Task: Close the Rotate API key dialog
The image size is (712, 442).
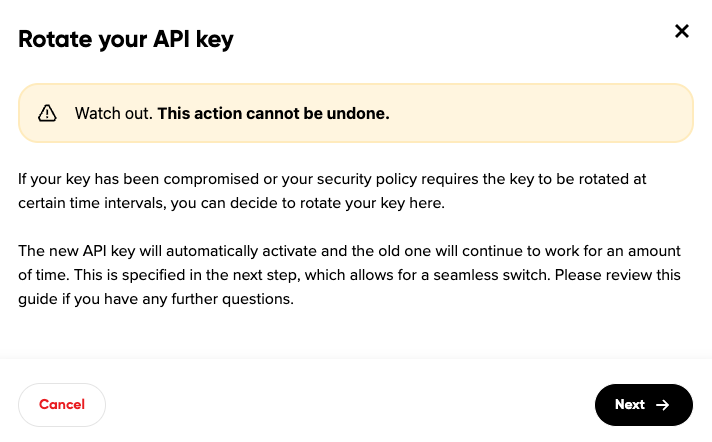Action: coord(682,31)
